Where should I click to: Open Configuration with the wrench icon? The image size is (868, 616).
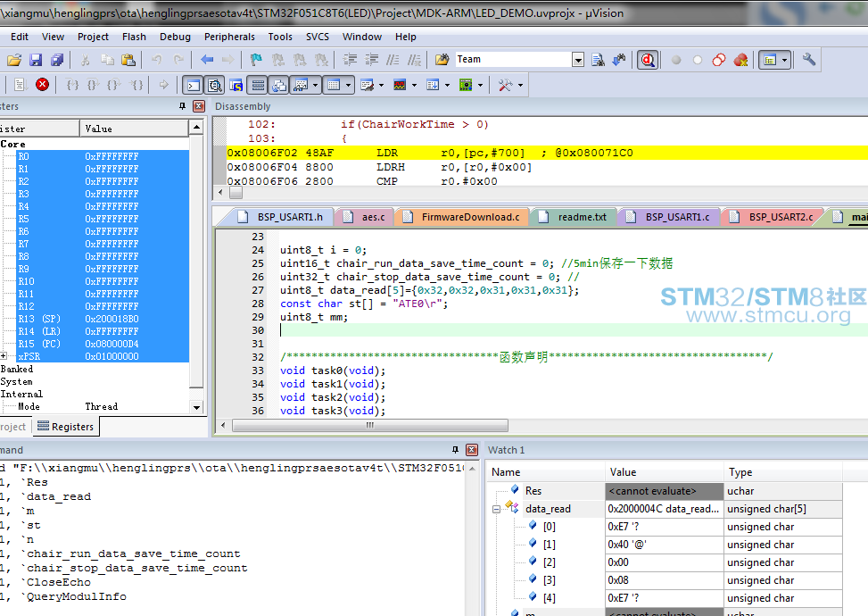coord(809,59)
